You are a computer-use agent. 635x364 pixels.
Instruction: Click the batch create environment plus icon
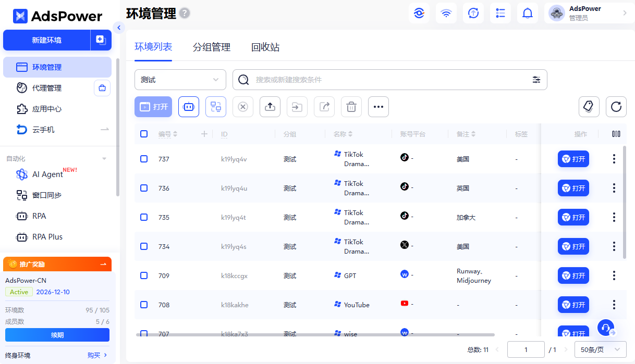101,40
